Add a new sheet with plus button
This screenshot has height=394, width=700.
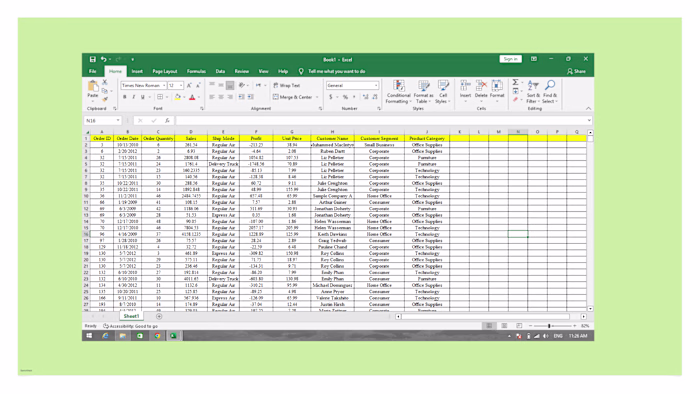coord(159,316)
